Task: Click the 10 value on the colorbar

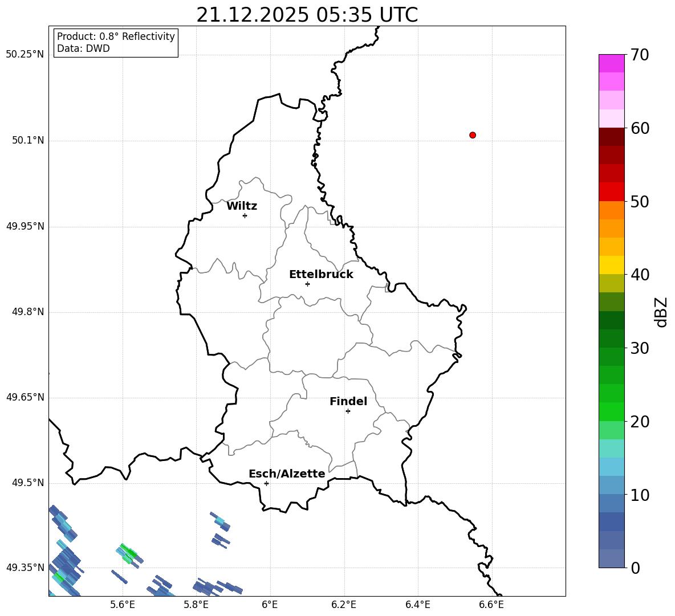Action: click(640, 495)
